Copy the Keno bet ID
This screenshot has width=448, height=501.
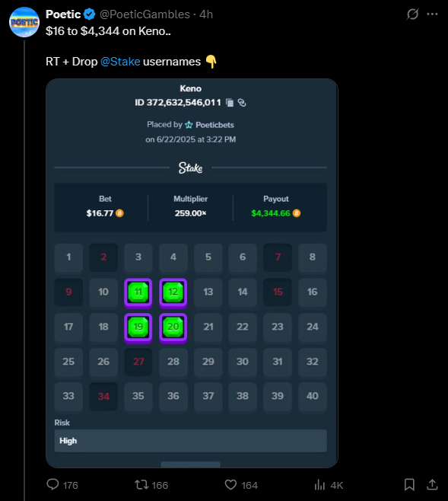tap(230, 103)
